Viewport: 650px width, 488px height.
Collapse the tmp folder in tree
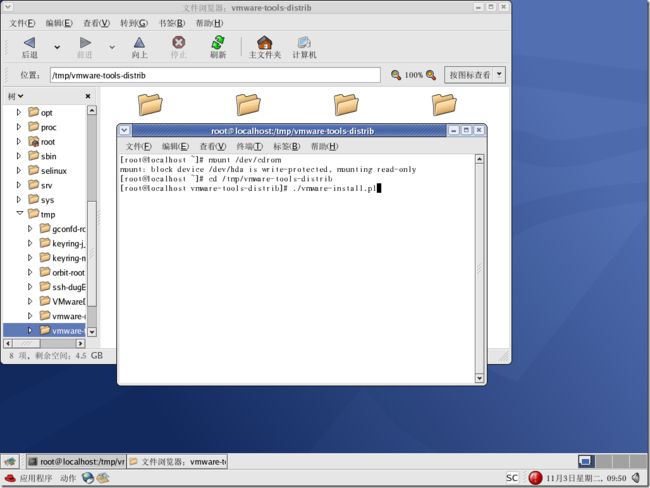pyautogui.click(x=19, y=213)
